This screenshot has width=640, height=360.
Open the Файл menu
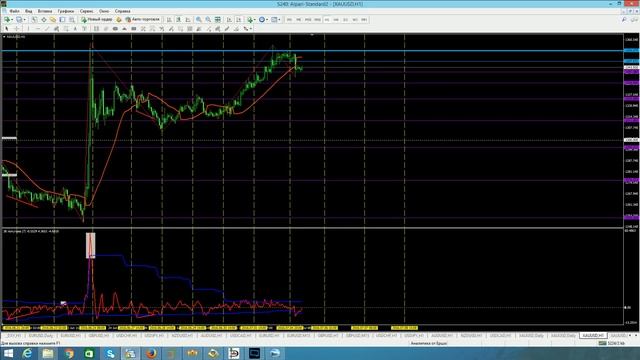pos(14,11)
